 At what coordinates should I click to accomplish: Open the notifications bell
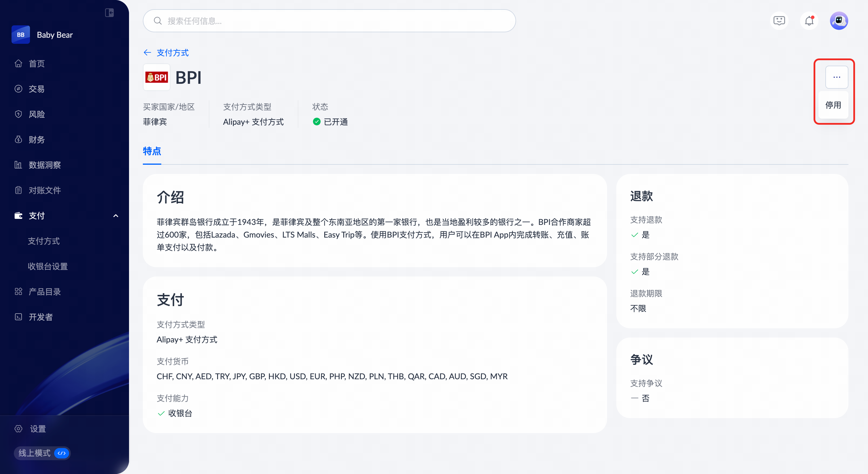click(x=809, y=21)
